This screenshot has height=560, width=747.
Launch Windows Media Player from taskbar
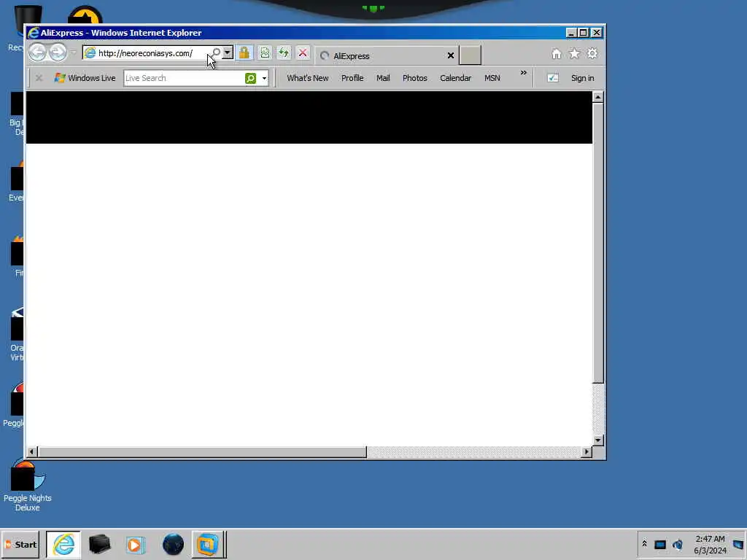tap(135, 545)
